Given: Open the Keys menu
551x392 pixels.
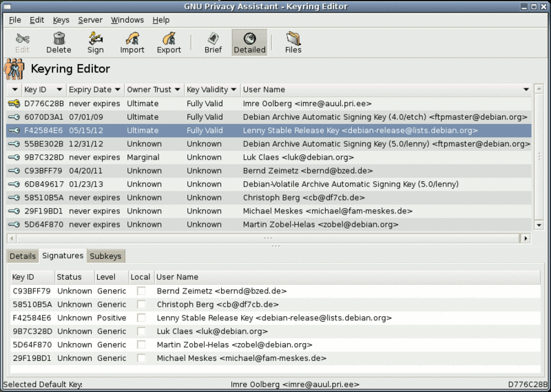Looking at the screenshot, I should pyautogui.click(x=61, y=20).
